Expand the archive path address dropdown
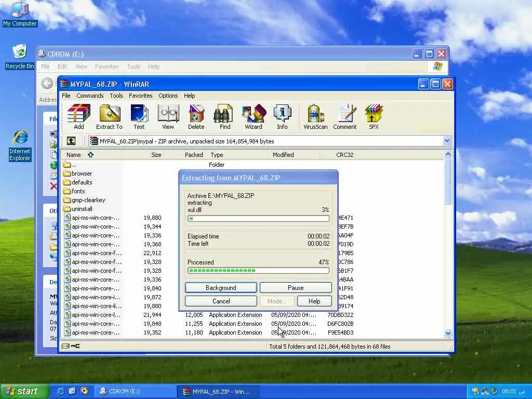 [447, 141]
